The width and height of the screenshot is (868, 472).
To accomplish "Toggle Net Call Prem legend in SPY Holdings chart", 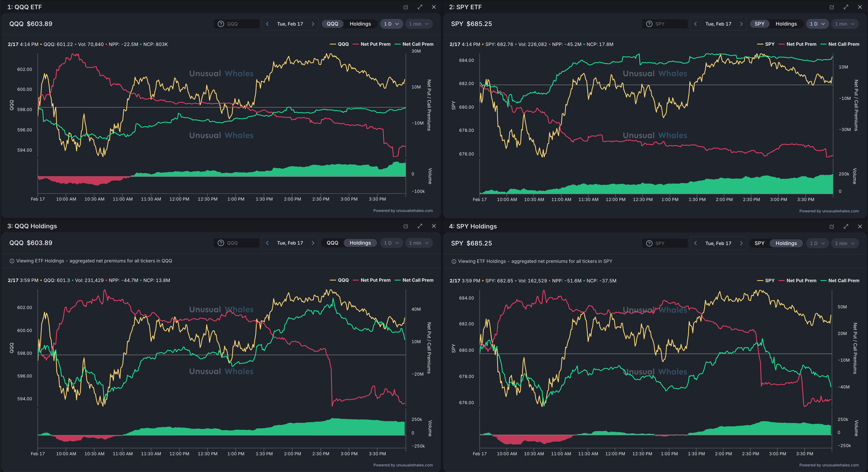I will coord(844,281).
